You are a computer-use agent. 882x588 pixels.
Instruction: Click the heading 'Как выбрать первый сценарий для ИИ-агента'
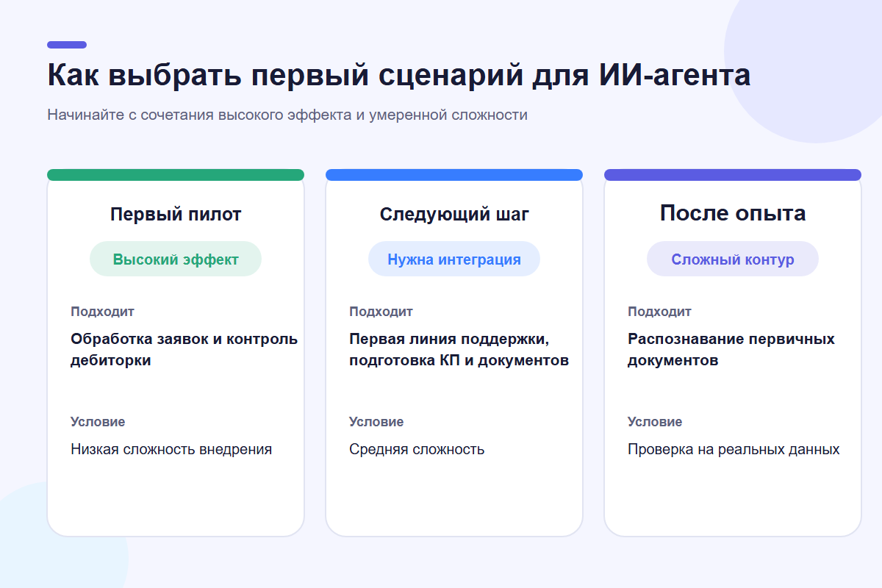pos(399,76)
